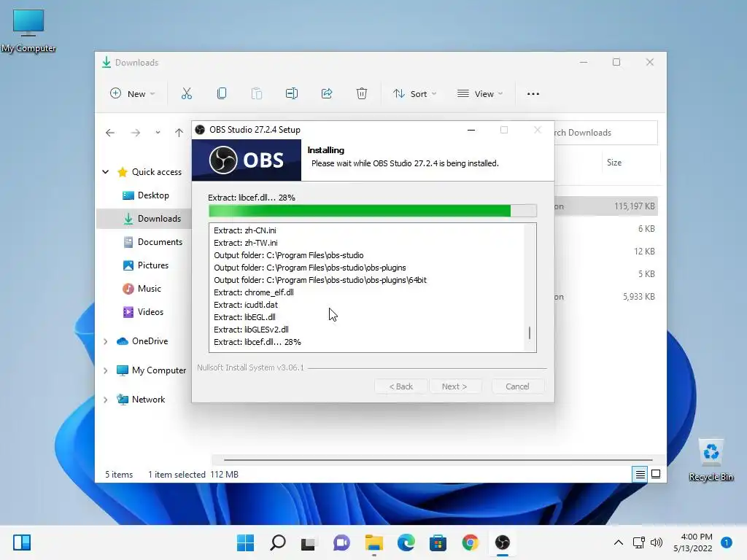The height and width of the screenshot is (560, 747).
Task: Expand the OneDrive tree node
Action: pyautogui.click(x=106, y=341)
